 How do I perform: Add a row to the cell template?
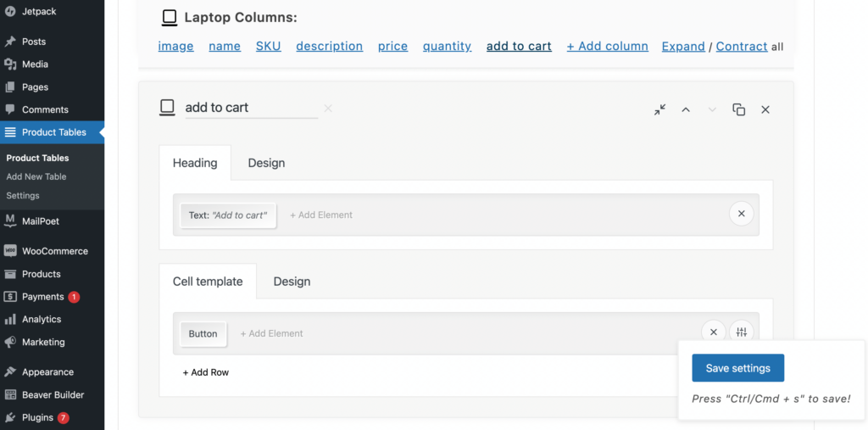pos(206,372)
